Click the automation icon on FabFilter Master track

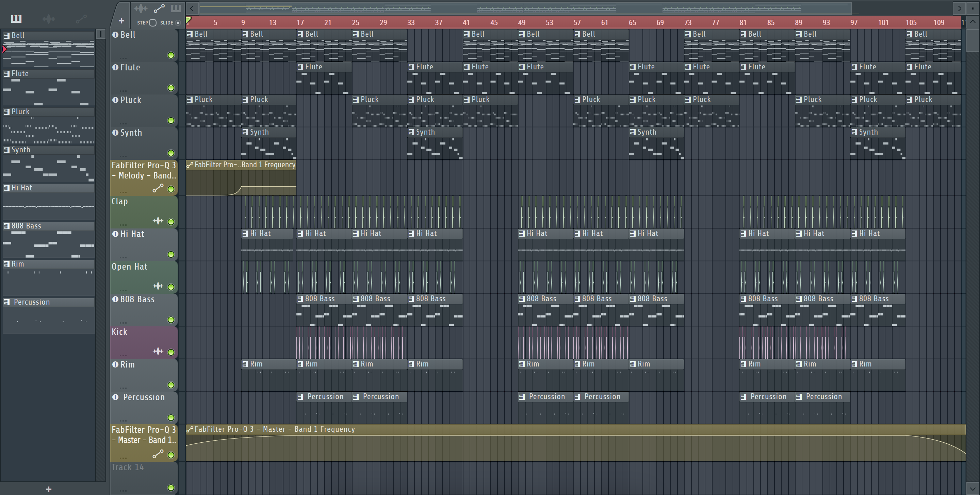pyautogui.click(x=158, y=454)
